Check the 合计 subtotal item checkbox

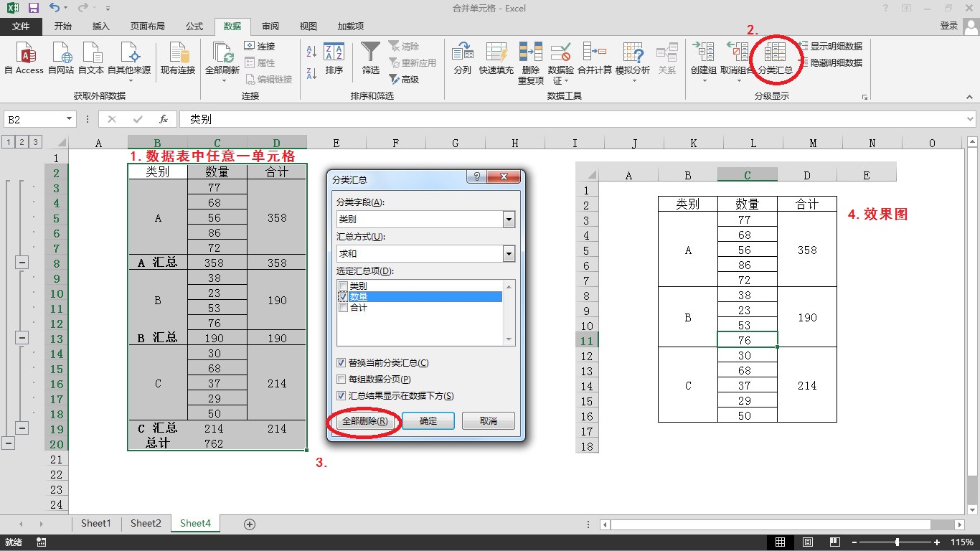(343, 308)
